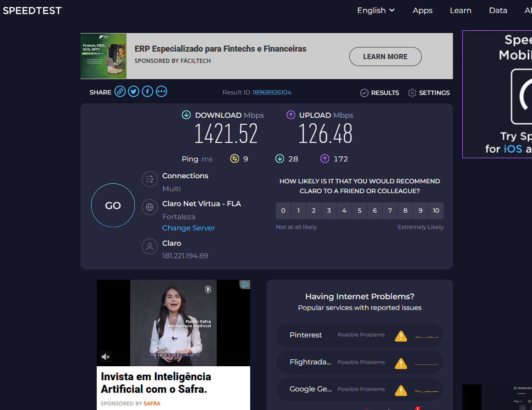Open additional sharing options ellipsis
The image size is (532, 410).
(x=161, y=91)
